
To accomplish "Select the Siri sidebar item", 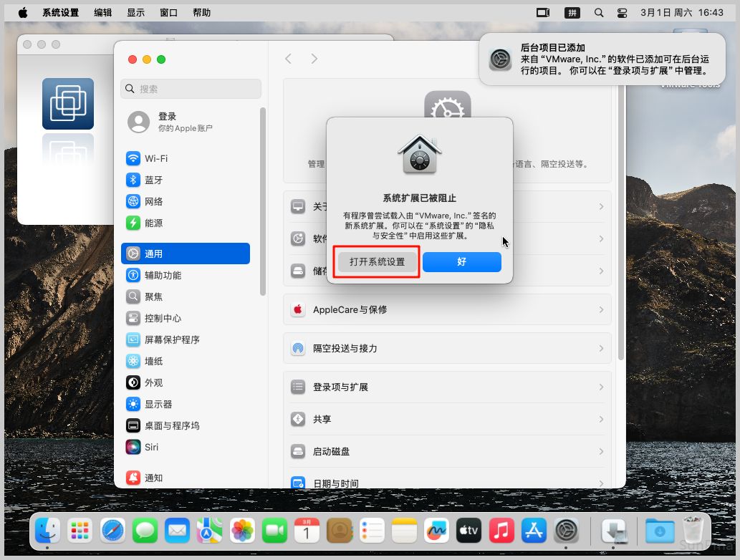I will pyautogui.click(x=151, y=447).
